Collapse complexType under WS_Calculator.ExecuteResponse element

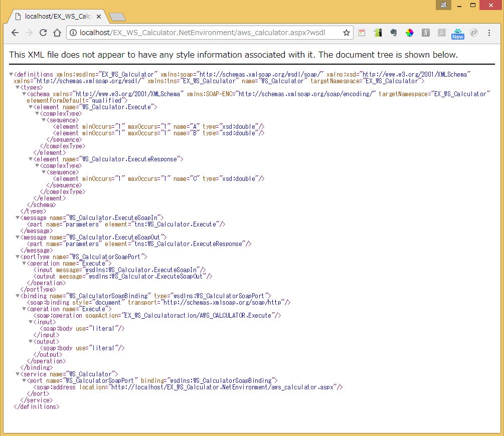coord(37,165)
